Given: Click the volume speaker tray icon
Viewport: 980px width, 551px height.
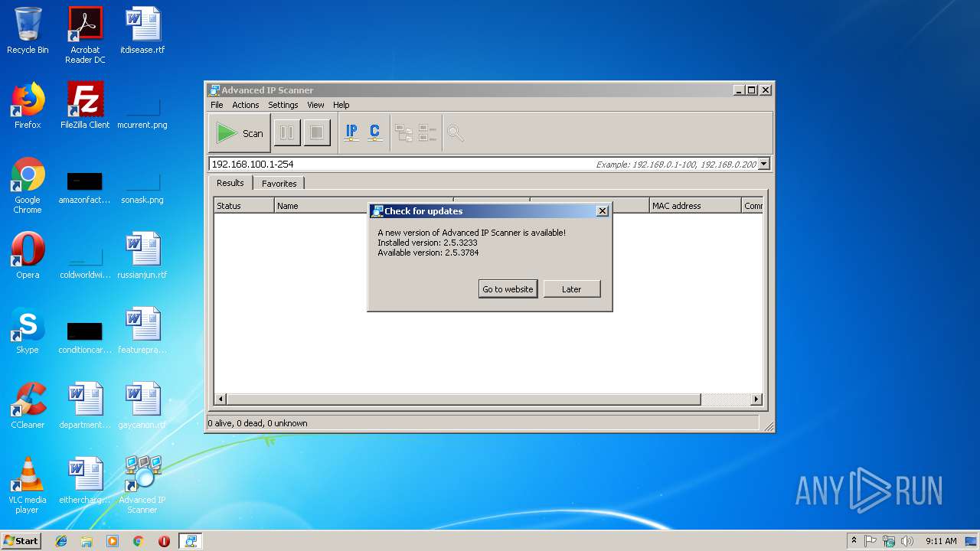Looking at the screenshot, I should coord(907,541).
